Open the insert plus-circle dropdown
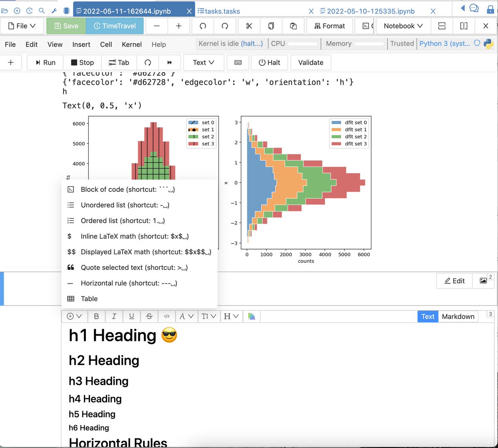 pos(74,316)
